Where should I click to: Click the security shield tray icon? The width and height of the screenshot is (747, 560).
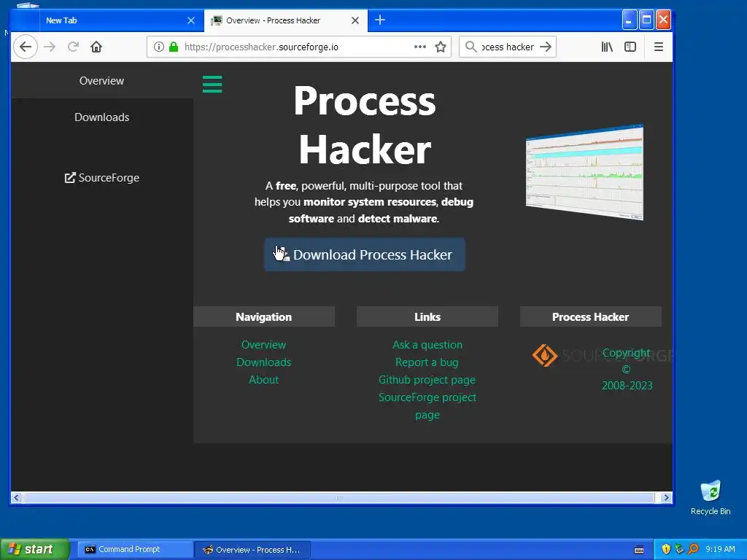pos(666,549)
